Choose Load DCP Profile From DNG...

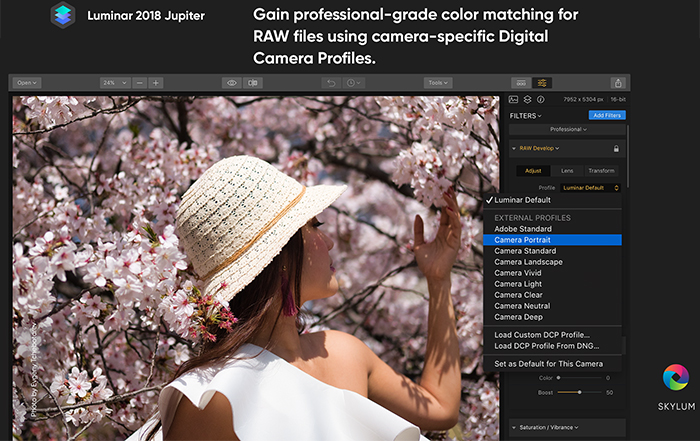pos(553,346)
